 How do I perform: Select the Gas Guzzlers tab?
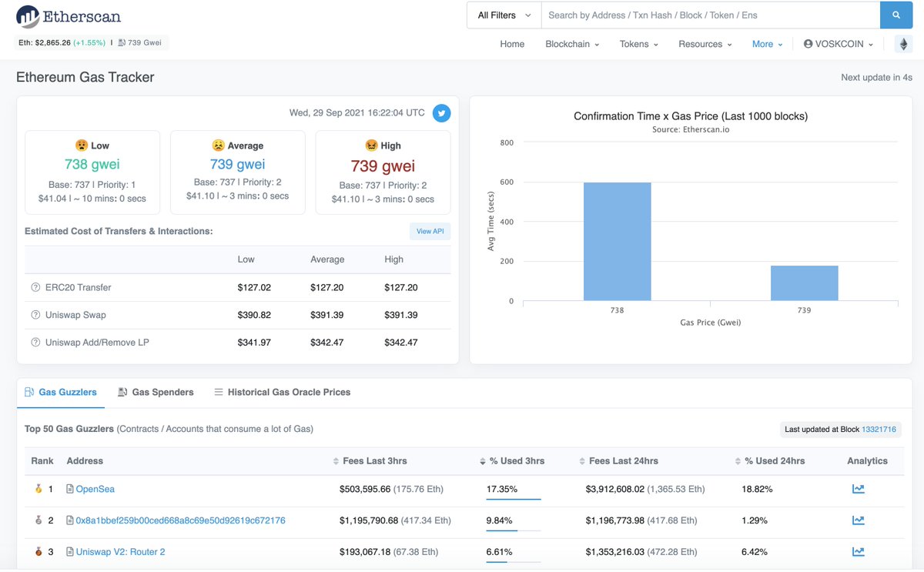[x=61, y=393]
